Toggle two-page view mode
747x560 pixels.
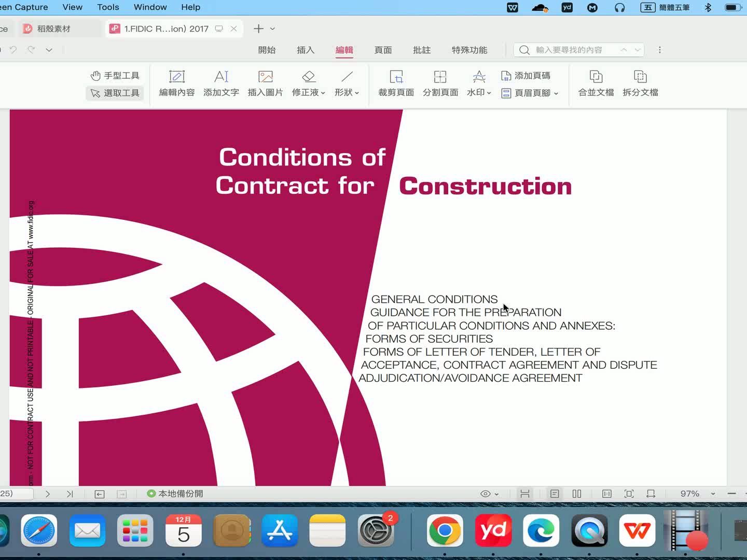577,494
